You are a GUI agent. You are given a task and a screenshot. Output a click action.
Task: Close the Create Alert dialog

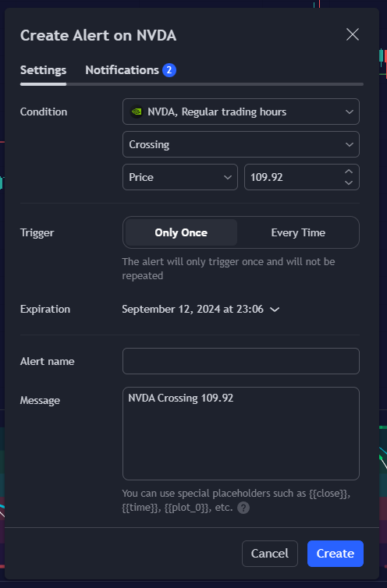pyautogui.click(x=352, y=34)
